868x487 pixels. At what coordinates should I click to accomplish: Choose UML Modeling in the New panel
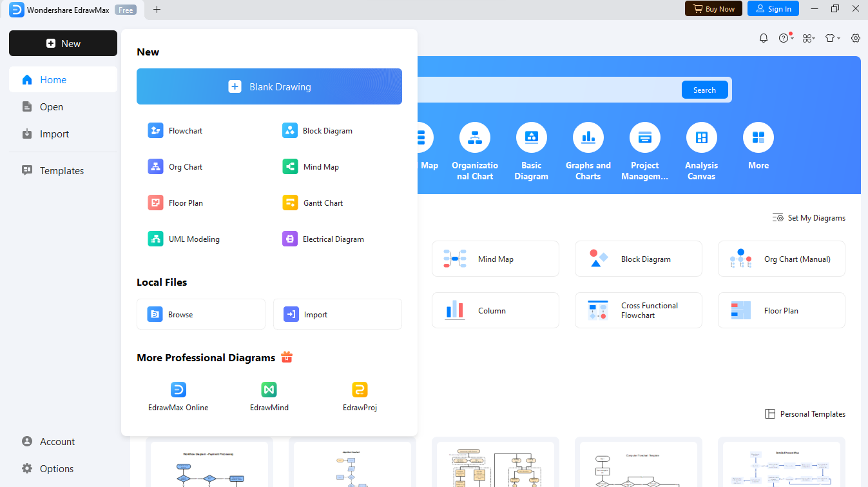click(184, 239)
